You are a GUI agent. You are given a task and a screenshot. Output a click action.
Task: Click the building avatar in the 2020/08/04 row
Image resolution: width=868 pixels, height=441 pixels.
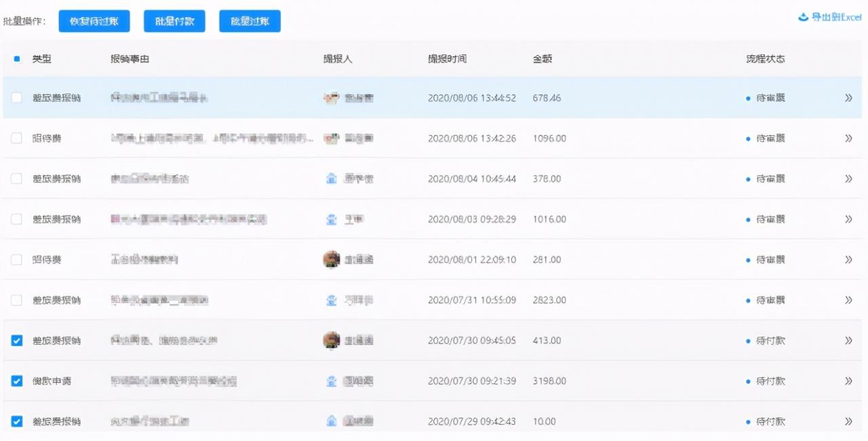click(332, 179)
